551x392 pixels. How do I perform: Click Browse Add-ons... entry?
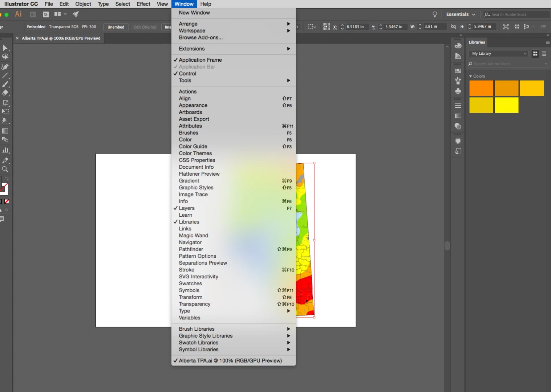[x=234, y=38]
